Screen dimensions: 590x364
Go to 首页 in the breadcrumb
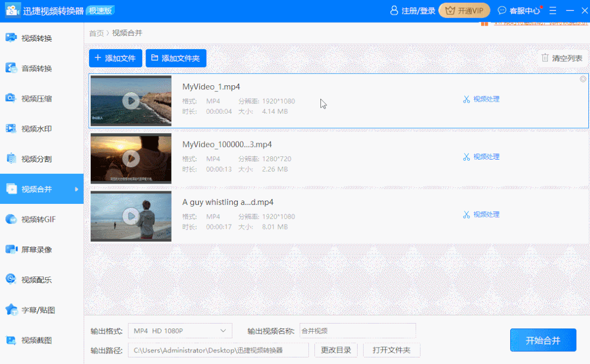tap(96, 33)
